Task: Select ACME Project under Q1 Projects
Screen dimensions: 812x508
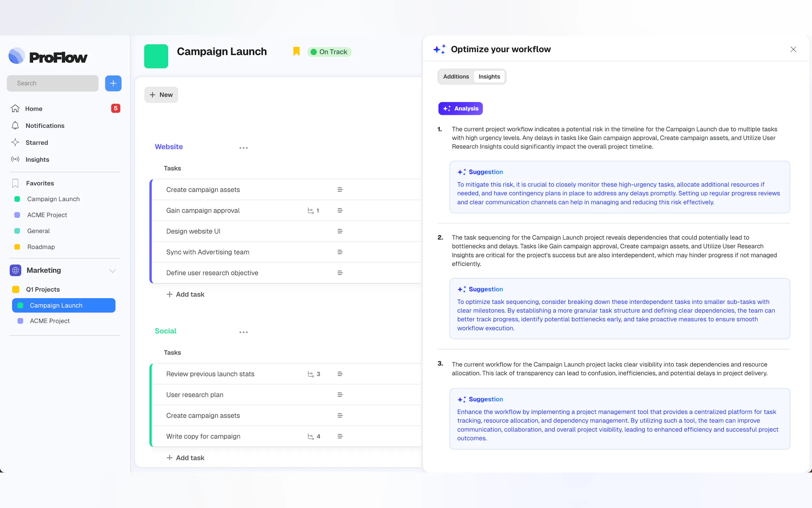Action: click(x=50, y=321)
